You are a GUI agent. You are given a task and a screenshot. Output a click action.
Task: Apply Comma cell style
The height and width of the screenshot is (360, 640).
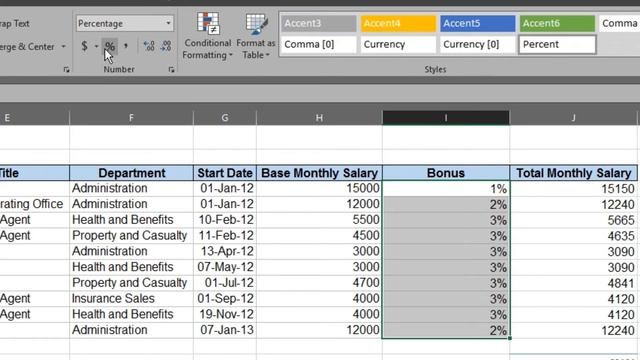pos(619,23)
